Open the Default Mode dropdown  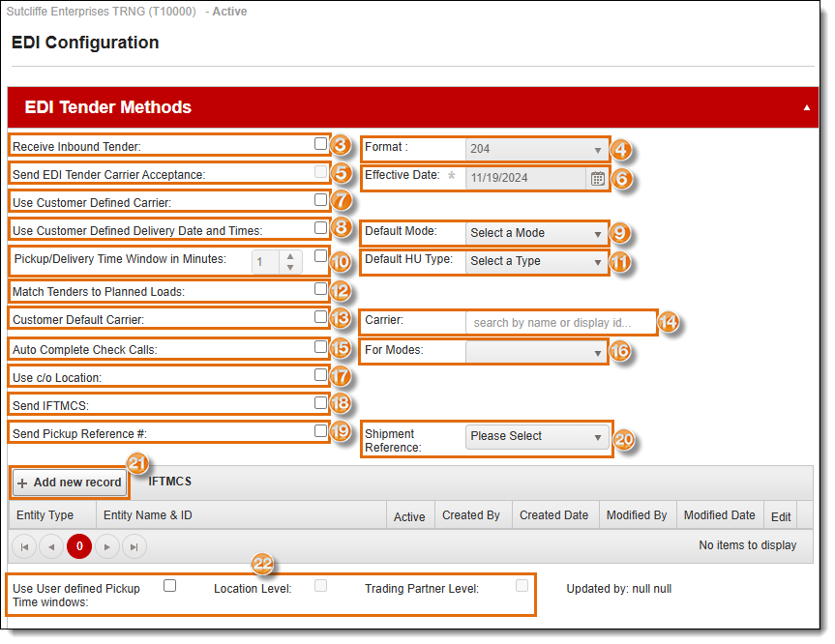click(x=537, y=233)
